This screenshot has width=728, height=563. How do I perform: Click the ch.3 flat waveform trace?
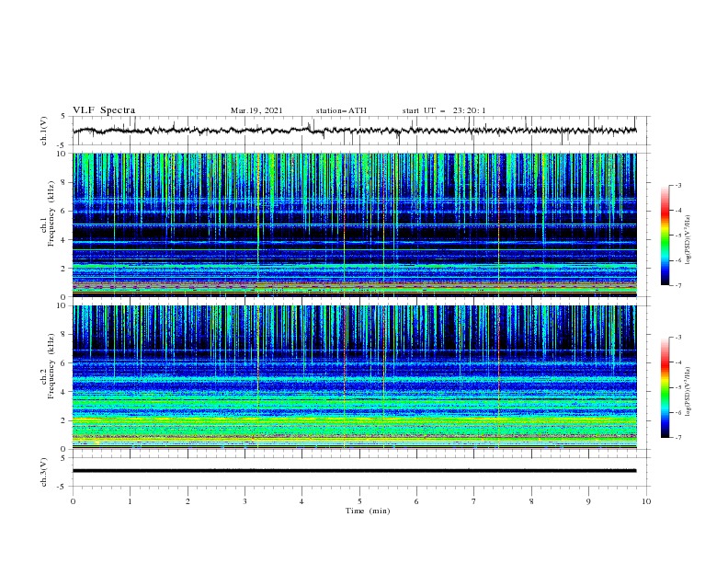pyautogui.click(x=354, y=471)
